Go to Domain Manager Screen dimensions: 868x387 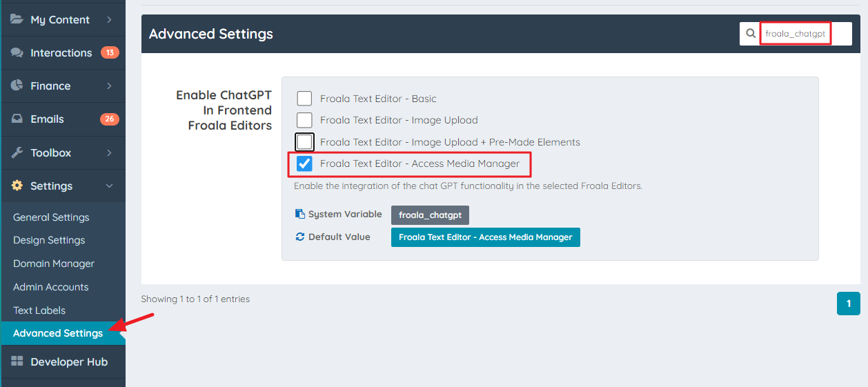tap(54, 264)
